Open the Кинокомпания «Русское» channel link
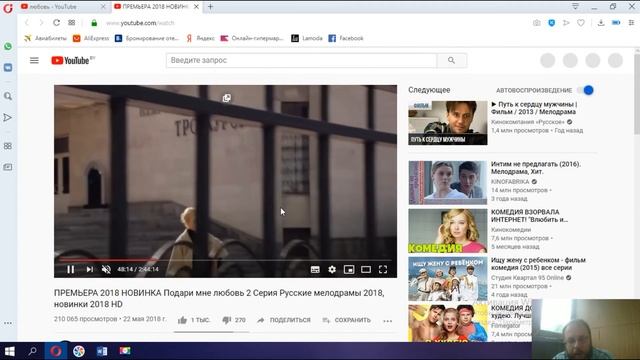 (528, 122)
